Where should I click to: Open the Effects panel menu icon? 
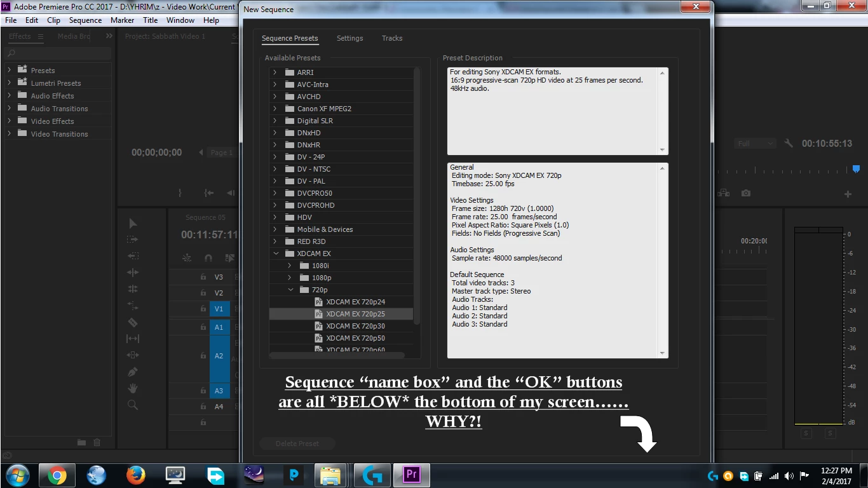tap(41, 36)
